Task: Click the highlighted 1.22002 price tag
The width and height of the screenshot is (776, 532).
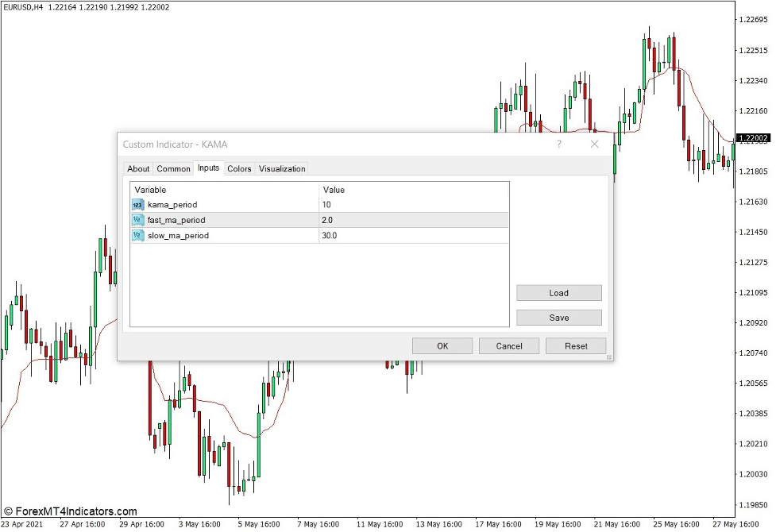Action: (x=753, y=137)
